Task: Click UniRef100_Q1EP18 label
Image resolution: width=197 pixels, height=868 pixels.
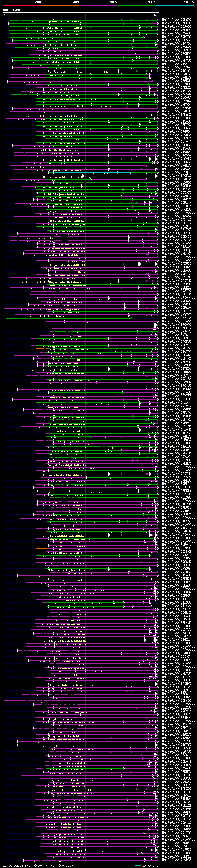Action: [177, 856]
